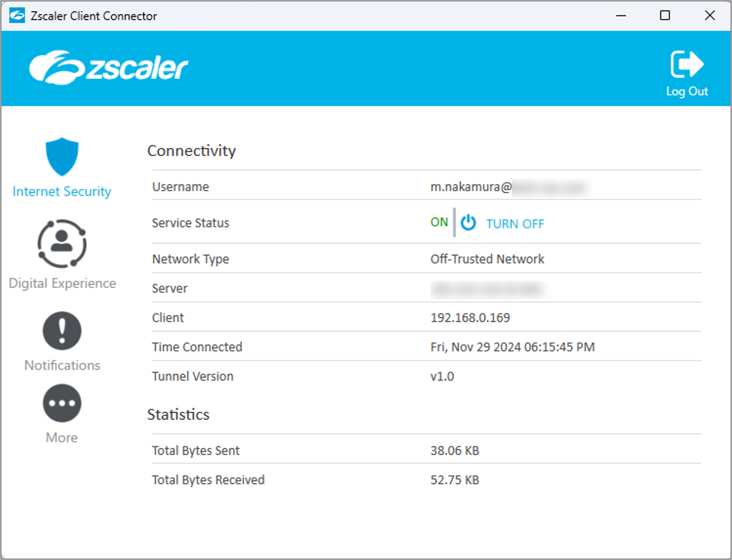732x560 pixels.
Task: Click the 52.75 KB bytes received value
Action: coord(455,480)
